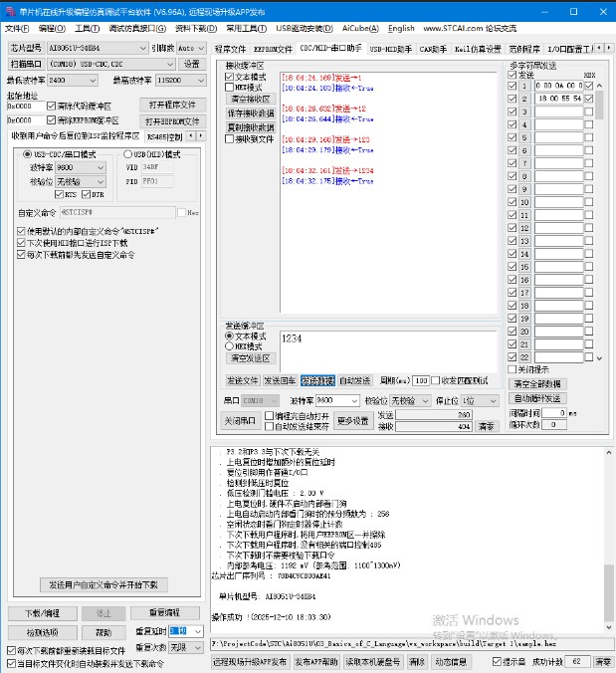Expand the COM18 USB-CDC port dropdown

(x=170, y=64)
